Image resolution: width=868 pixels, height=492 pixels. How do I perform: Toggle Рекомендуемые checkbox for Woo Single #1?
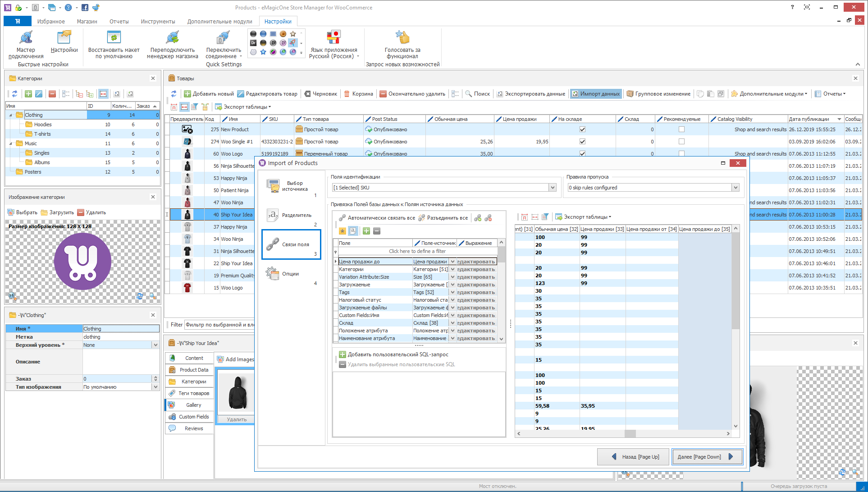tap(681, 142)
